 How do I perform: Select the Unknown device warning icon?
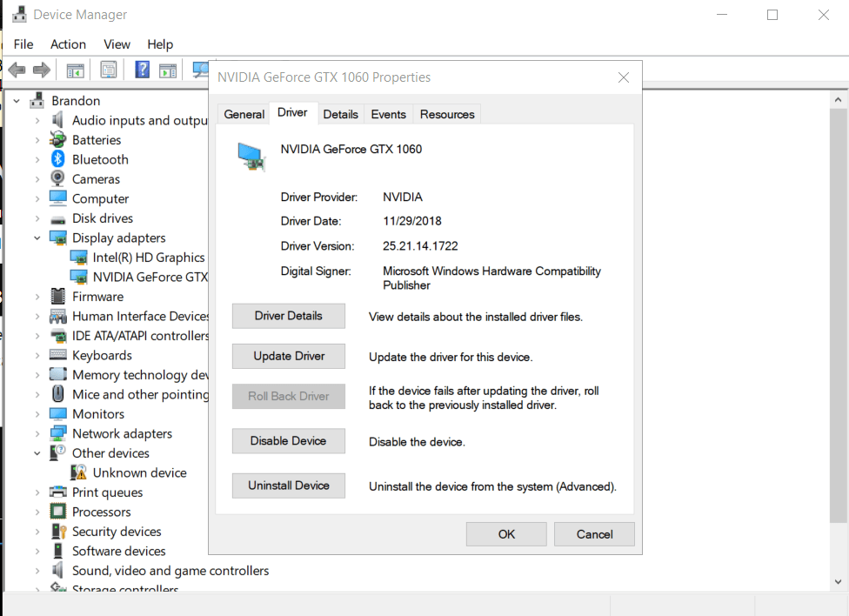pyautogui.click(x=78, y=472)
